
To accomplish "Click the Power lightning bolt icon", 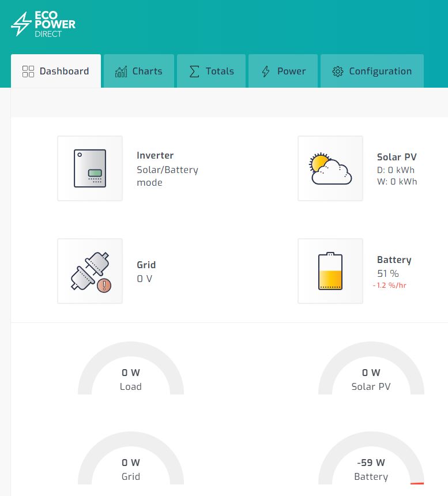I will 266,72.
